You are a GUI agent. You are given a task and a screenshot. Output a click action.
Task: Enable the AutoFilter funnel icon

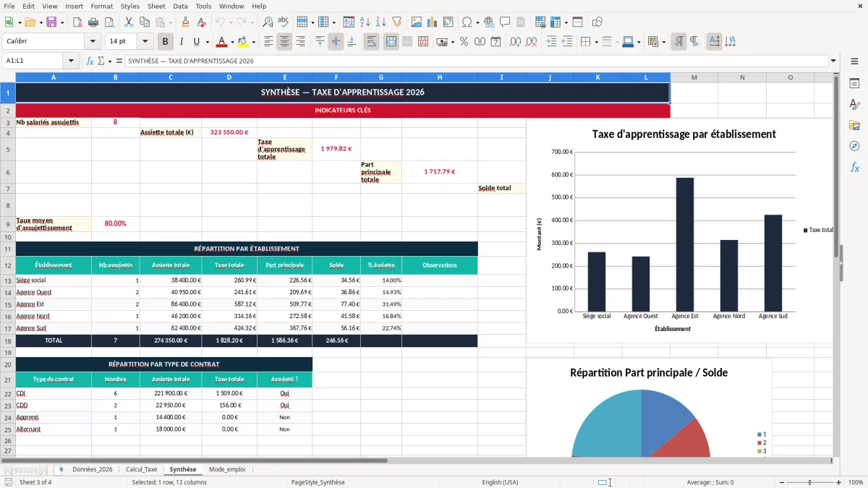pos(396,22)
